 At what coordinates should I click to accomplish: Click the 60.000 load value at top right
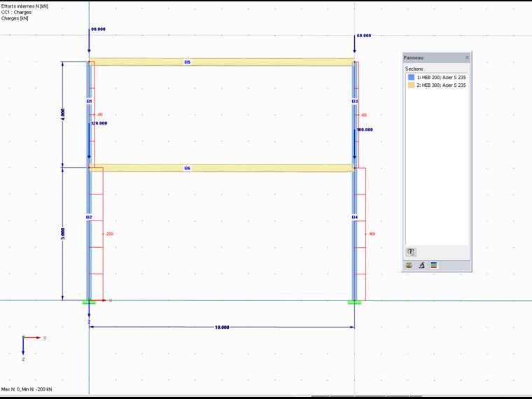point(364,36)
